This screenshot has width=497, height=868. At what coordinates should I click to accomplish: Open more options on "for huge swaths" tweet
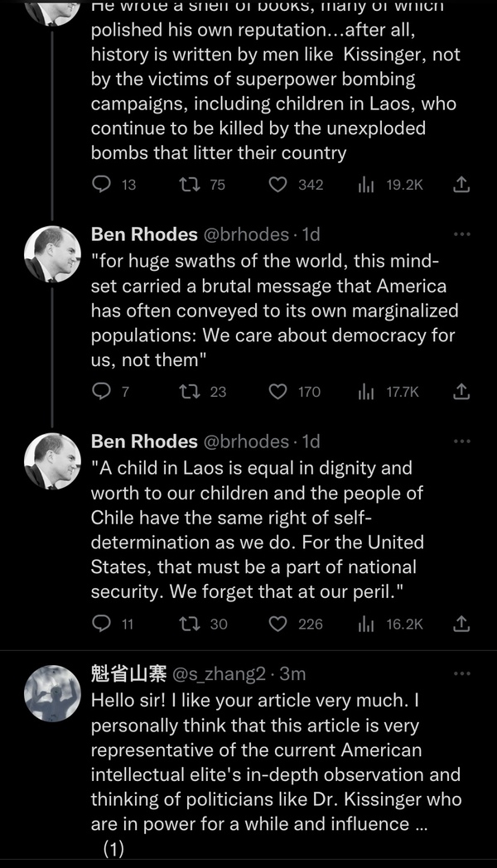click(x=462, y=234)
